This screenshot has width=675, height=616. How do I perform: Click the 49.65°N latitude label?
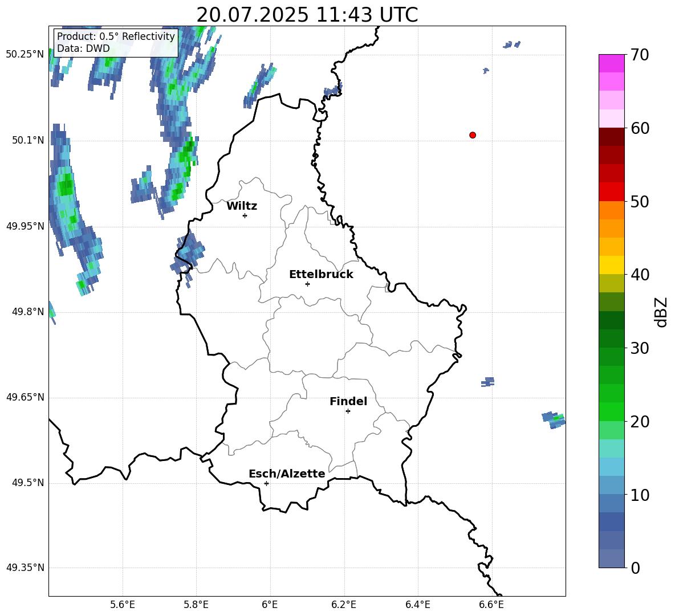point(25,397)
